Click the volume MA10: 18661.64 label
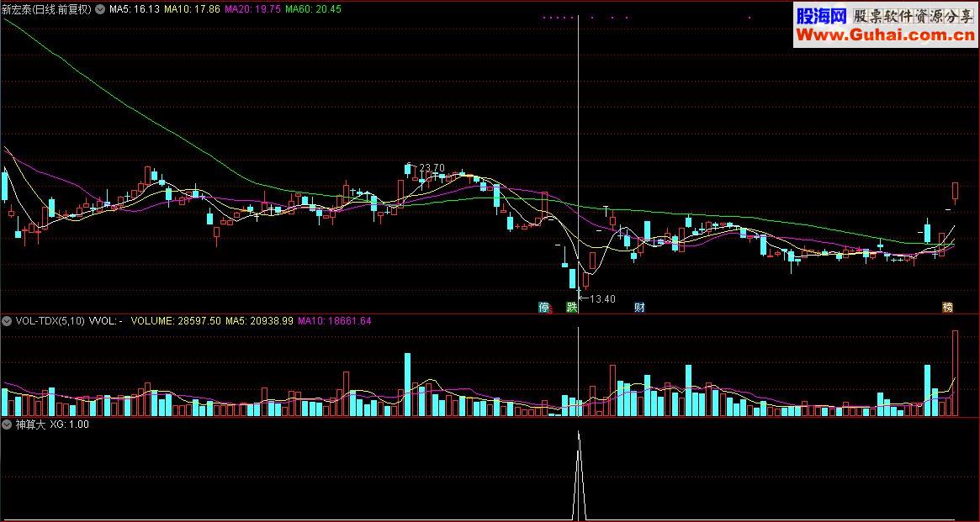Viewport: 980px width, 522px height. point(334,321)
